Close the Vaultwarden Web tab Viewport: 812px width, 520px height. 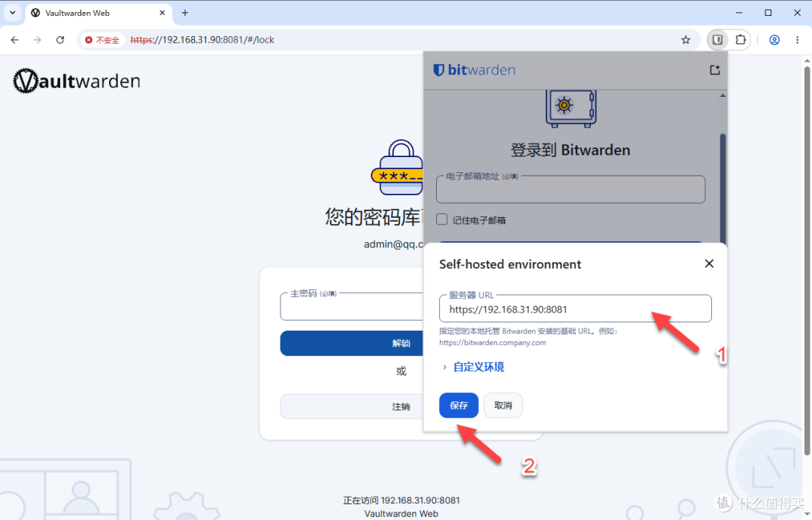point(162,13)
